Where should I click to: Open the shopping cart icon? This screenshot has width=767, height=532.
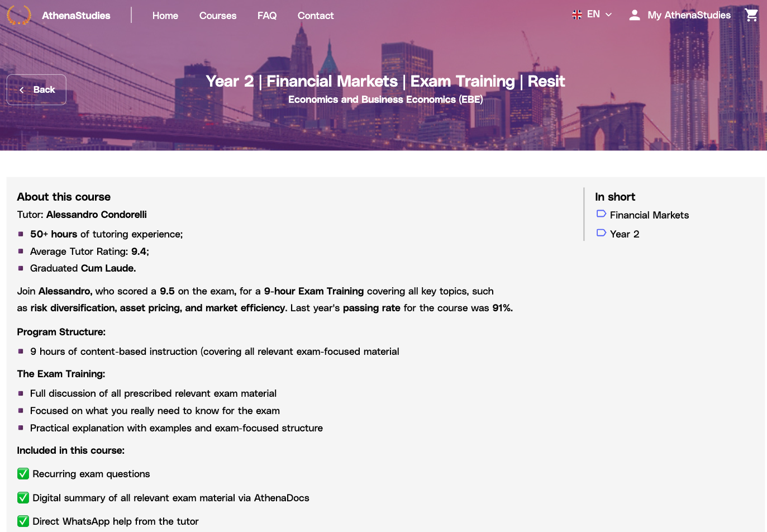click(751, 15)
